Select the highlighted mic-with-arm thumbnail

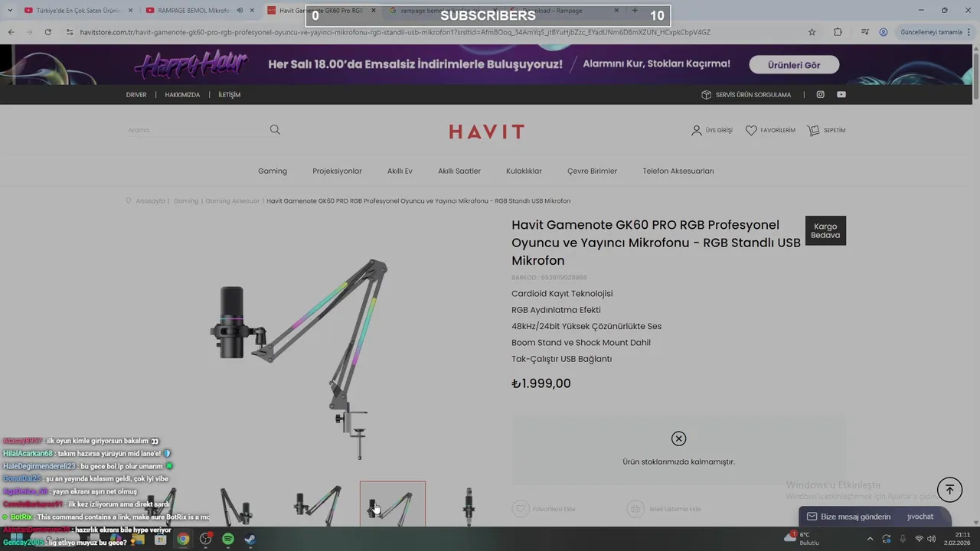coord(393,504)
